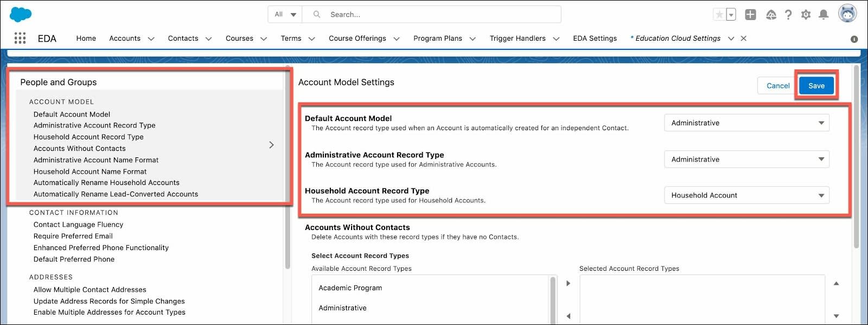Select Require Preferred Email link
The width and height of the screenshot is (868, 325).
[73, 236]
